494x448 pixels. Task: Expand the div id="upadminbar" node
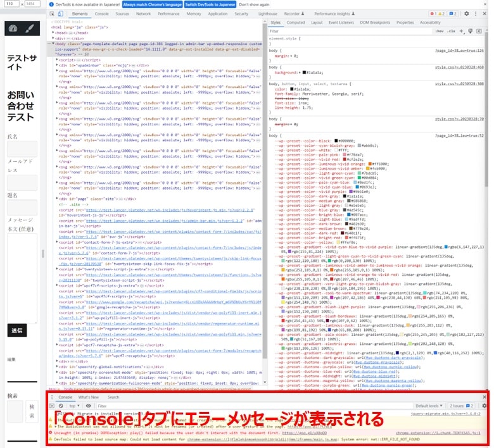pyautogui.click(x=57, y=65)
